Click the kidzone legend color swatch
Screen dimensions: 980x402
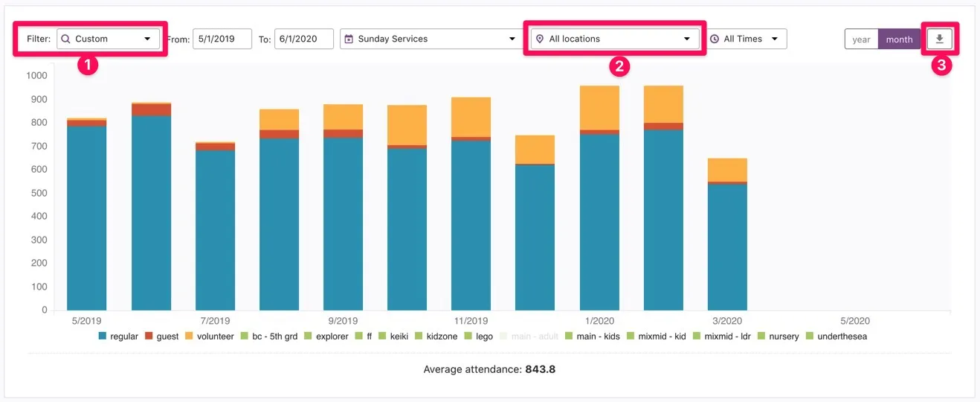pos(419,336)
